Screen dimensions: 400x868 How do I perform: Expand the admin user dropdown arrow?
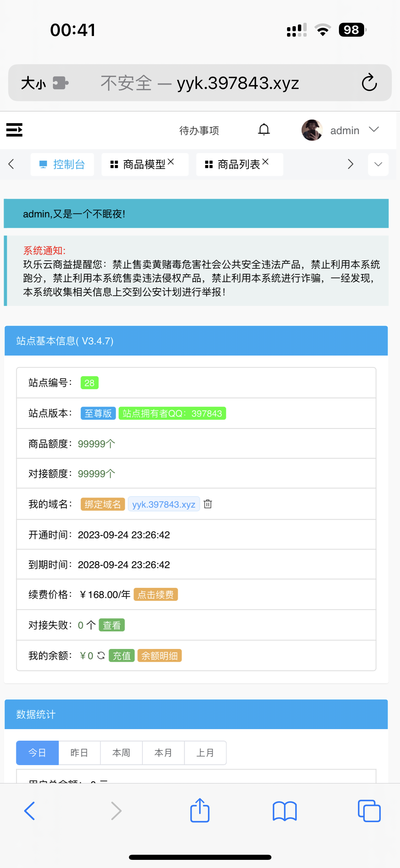(374, 130)
